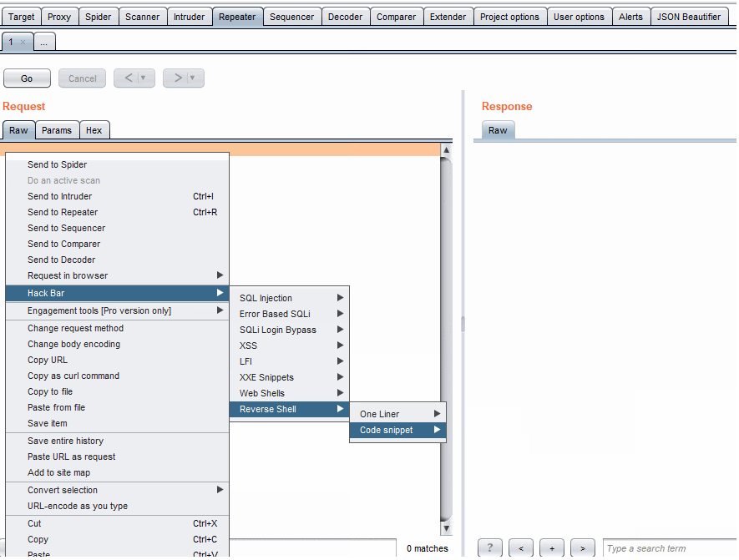The height and width of the screenshot is (560, 739).
Task: Select Save item
Action: click(118, 423)
